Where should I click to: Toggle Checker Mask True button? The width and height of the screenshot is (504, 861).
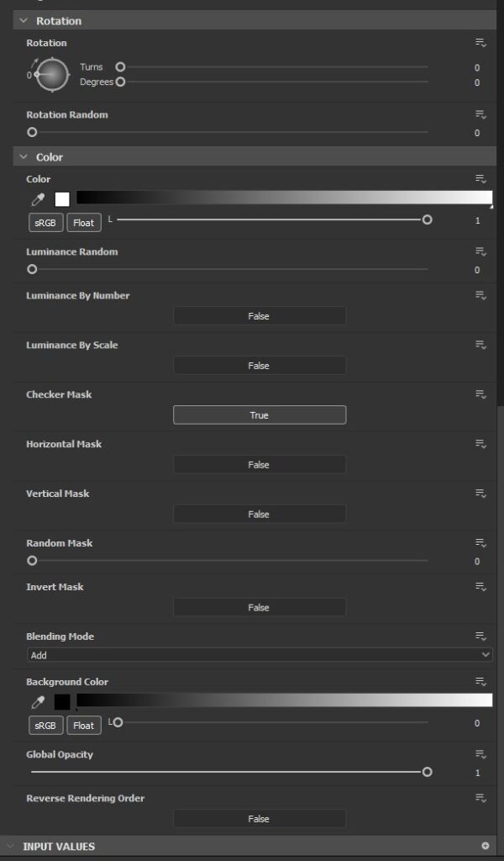coord(260,415)
